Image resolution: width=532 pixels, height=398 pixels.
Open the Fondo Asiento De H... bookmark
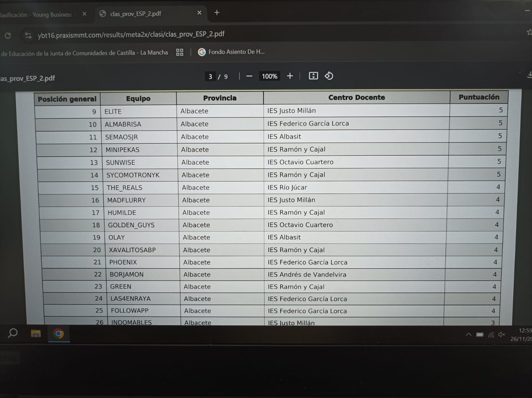click(x=231, y=52)
